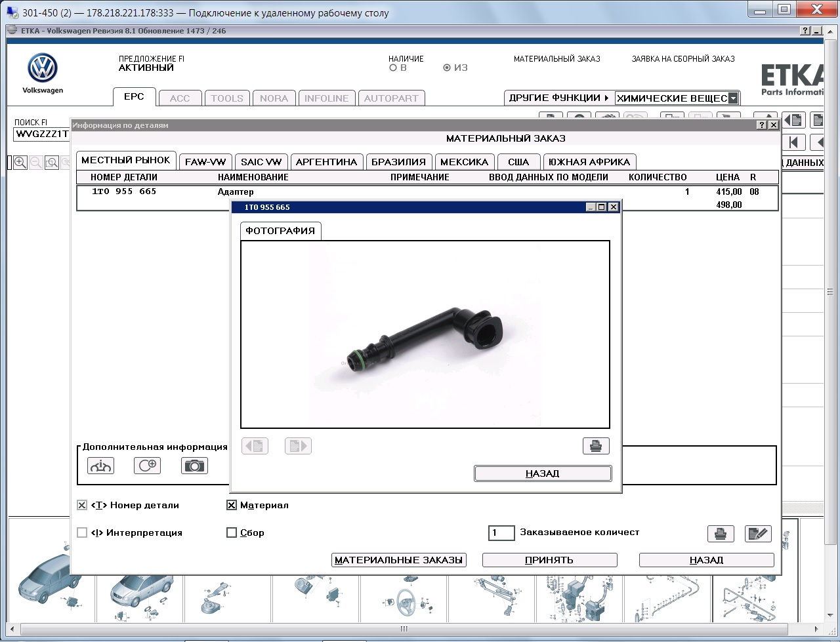
Task: Expand the ДРУГИЕ ФУНКЦИИ menu
Action: (559, 98)
